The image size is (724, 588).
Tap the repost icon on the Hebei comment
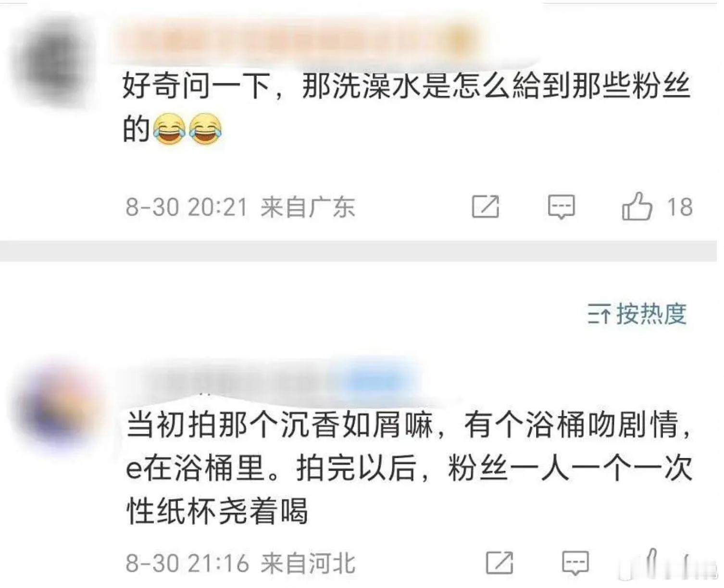[x=499, y=563]
